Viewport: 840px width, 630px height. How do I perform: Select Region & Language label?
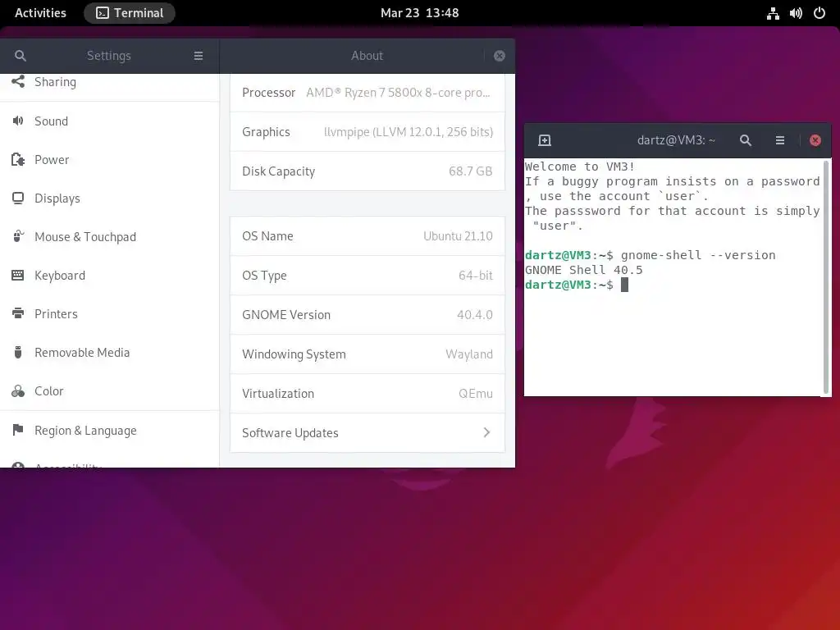pos(85,430)
